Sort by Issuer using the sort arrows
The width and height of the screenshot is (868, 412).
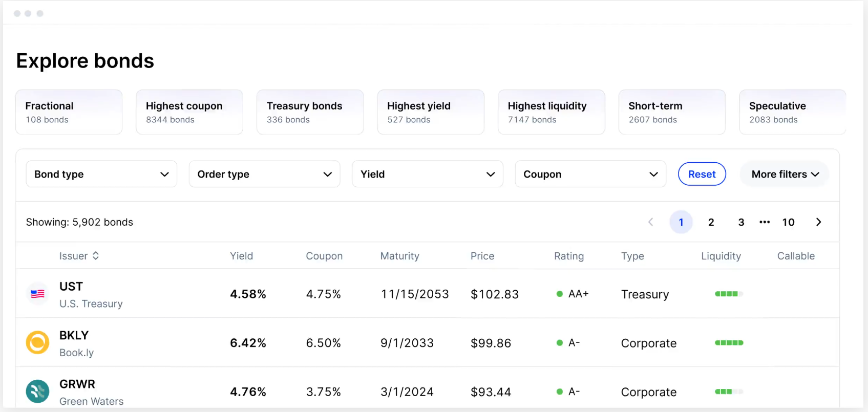tap(96, 256)
